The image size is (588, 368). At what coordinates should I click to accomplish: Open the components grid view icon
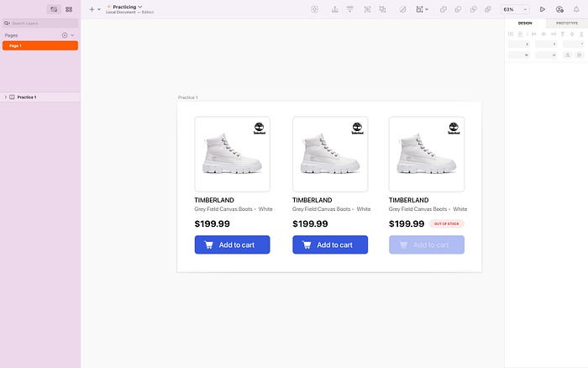[69, 9]
